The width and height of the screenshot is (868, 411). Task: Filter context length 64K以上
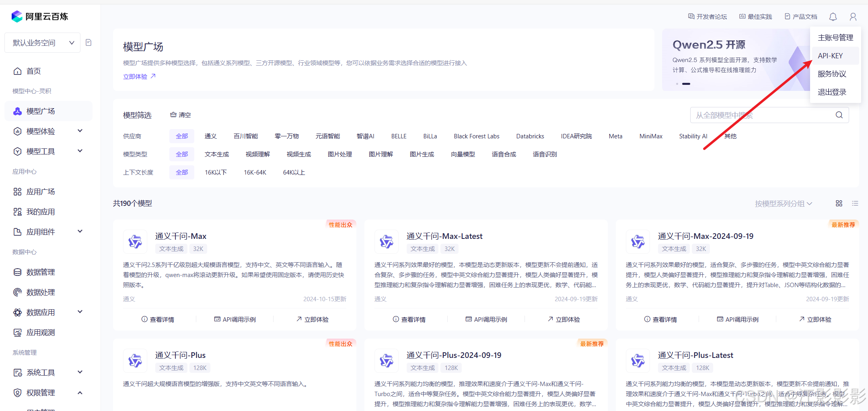pyautogui.click(x=294, y=173)
